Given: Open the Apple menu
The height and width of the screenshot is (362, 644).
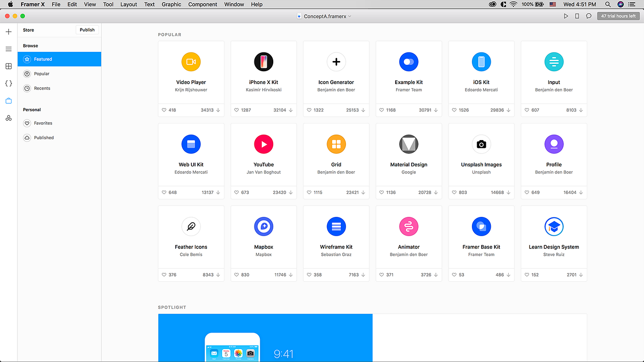Looking at the screenshot, I should [x=10, y=4].
